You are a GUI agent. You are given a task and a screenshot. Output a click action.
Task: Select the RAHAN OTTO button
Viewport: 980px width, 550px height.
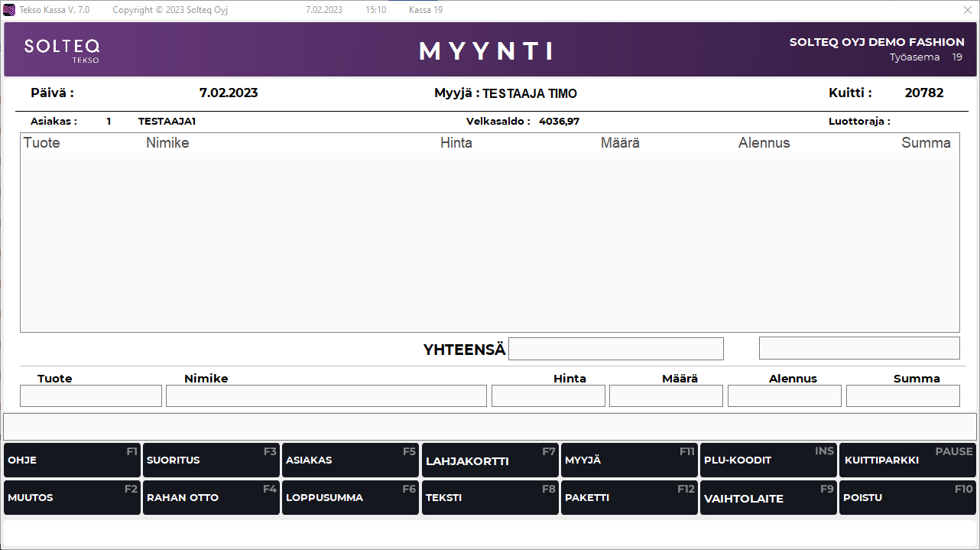(x=211, y=498)
